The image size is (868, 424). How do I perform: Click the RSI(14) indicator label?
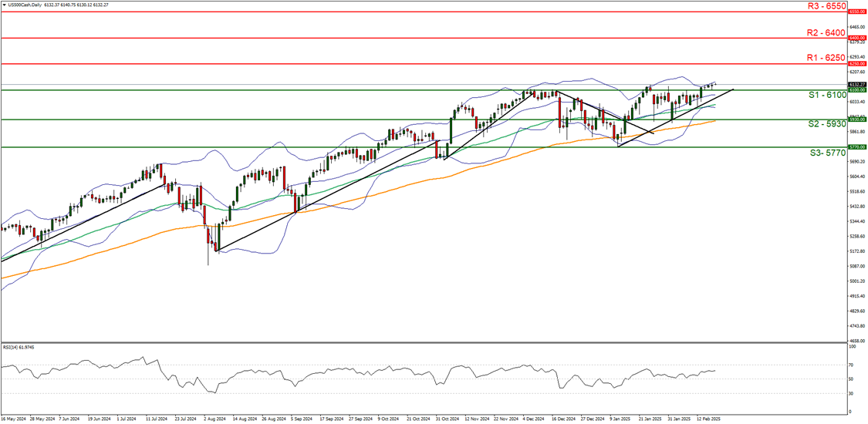click(17, 348)
